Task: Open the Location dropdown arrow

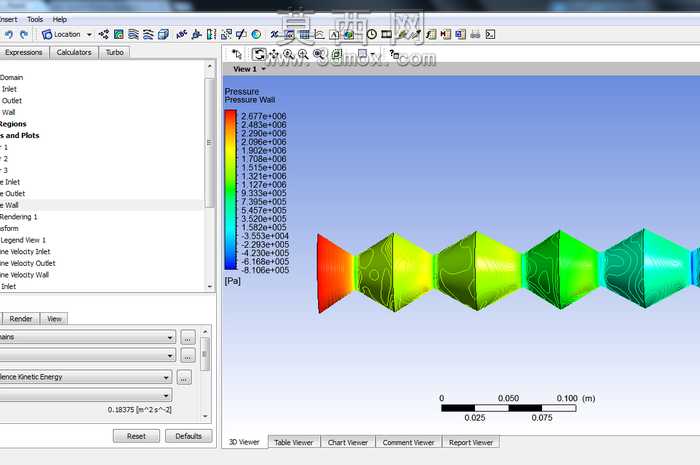Action: point(89,34)
